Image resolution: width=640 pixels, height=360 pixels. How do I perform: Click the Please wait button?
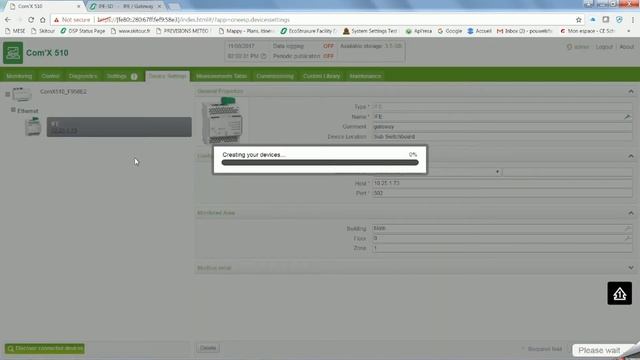click(599, 350)
